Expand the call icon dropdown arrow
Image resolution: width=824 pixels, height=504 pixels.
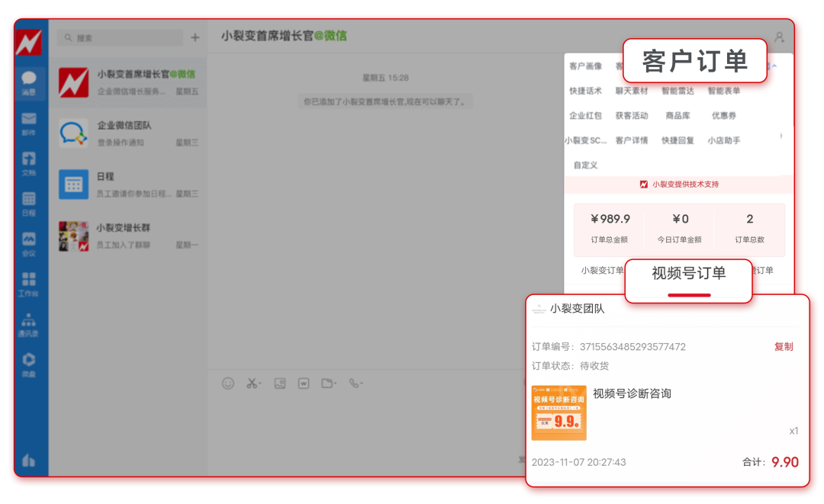click(x=362, y=384)
